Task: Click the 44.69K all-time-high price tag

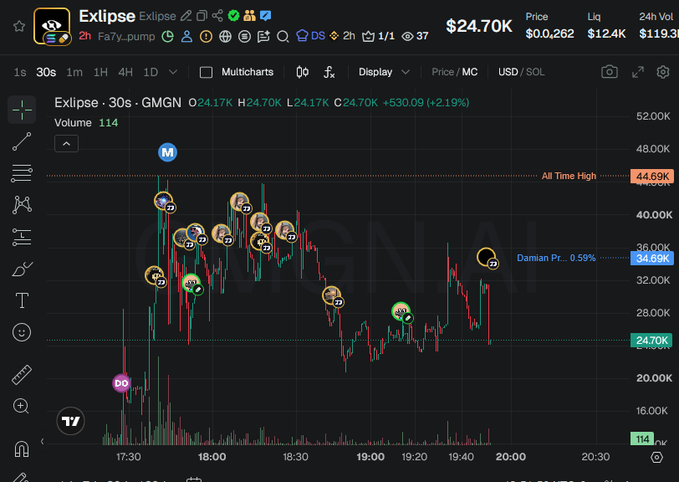Action: pos(652,176)
